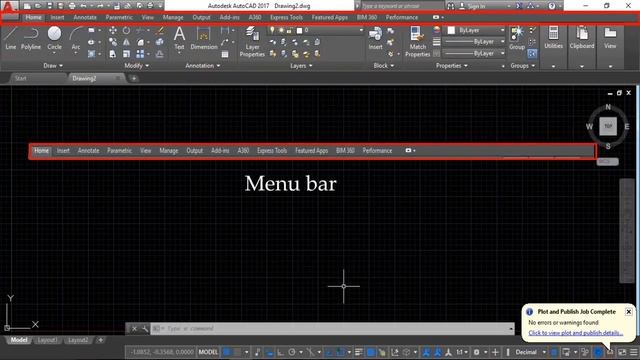The image size is (640, 360).
Task: Select the Line drawing tool
Action: [11, 38]
